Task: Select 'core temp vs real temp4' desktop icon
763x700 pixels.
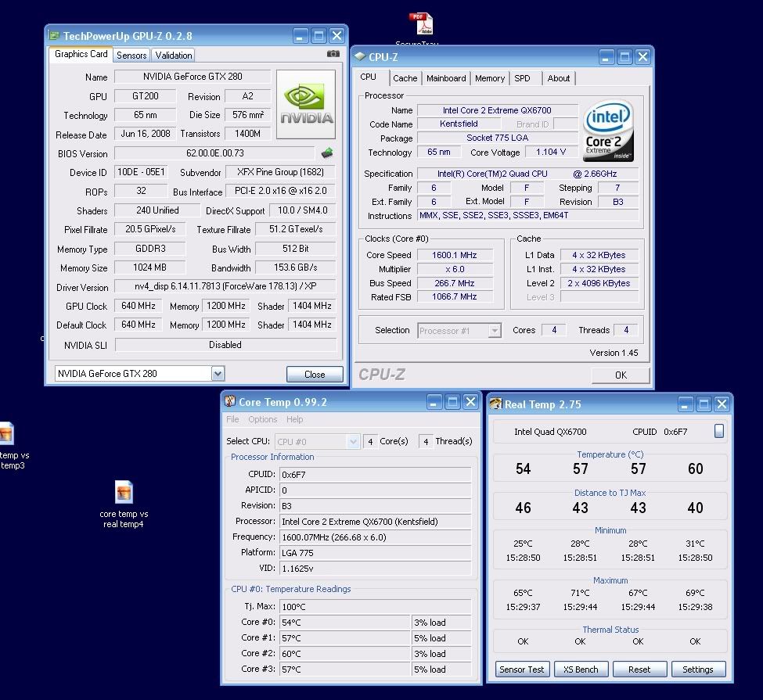Action: point(124,493)
